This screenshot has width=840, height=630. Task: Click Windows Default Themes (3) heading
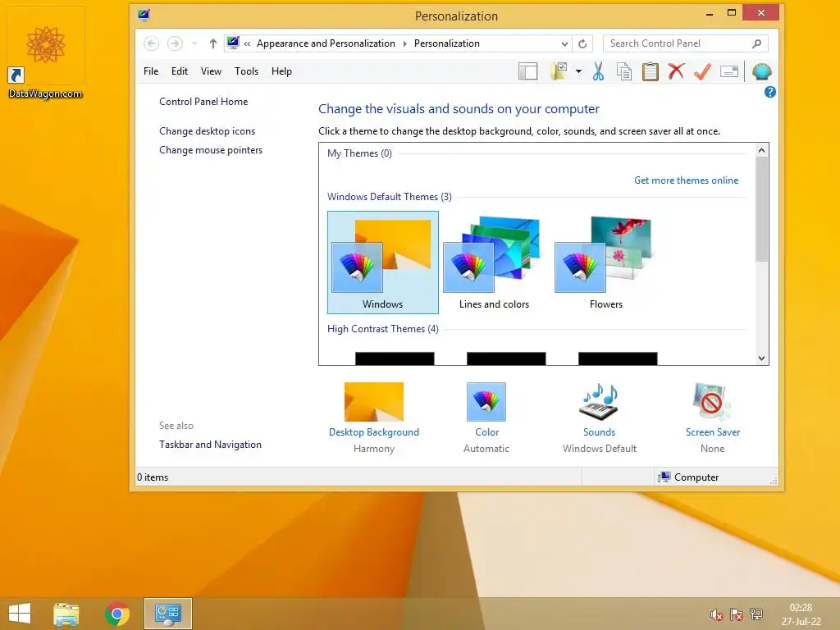click(x=390, y=197)
